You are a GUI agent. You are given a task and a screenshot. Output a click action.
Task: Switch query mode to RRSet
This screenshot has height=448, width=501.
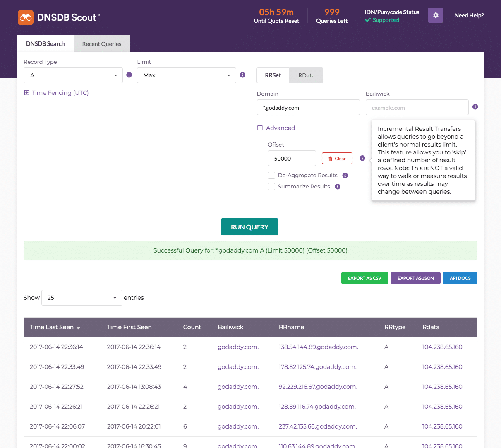(x=273, y=75)
